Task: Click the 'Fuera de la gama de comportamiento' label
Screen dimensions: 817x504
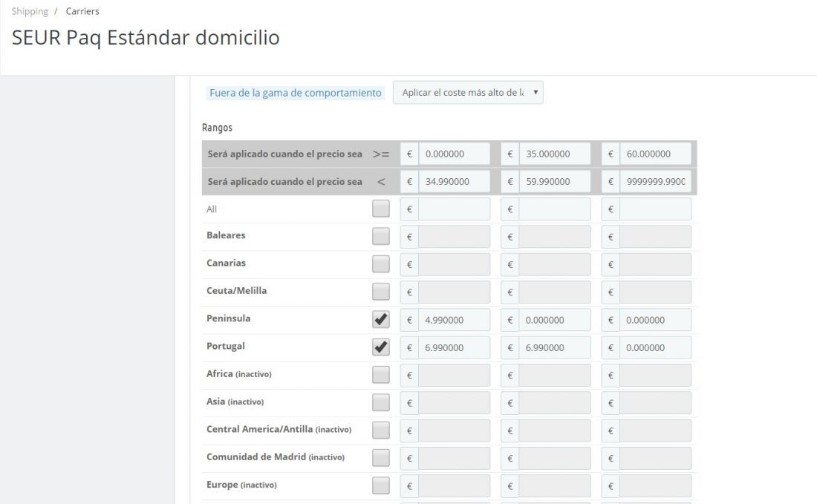Action: pos(296,93)
